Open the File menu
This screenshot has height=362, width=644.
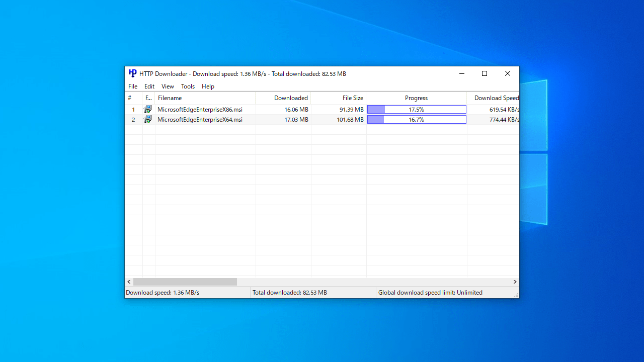tap(133, 86)
